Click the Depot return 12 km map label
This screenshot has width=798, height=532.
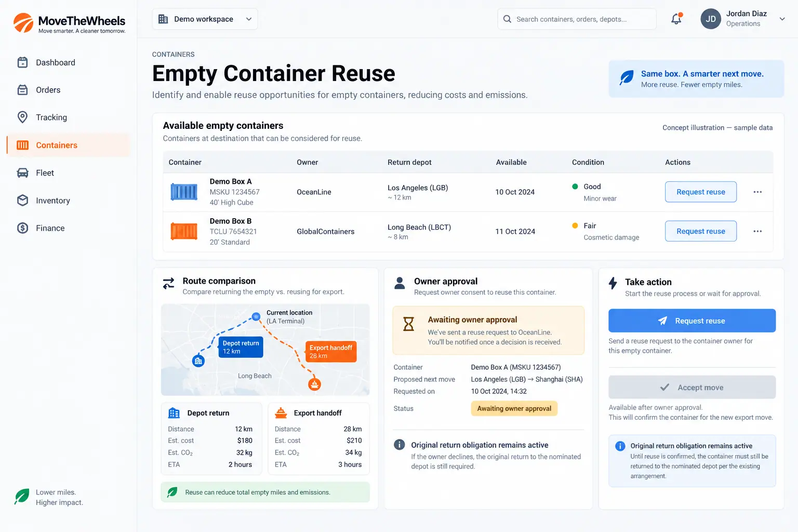point(241,347)
